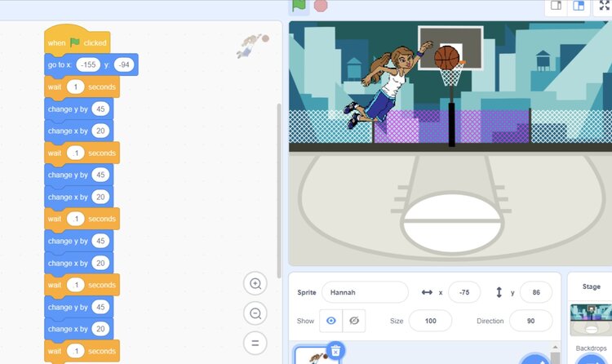Switch to large stage layout
The height and width of the screenshot is (364, 612).
(x=579, y=6)
